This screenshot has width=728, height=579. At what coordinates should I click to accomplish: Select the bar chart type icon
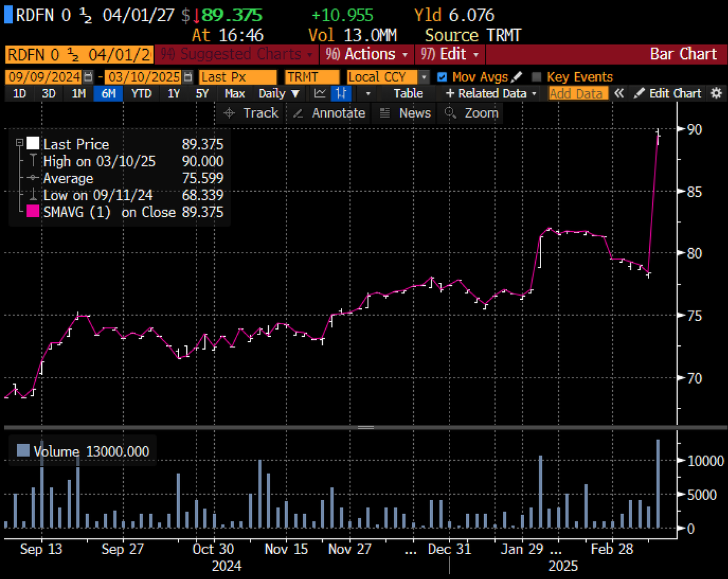(x=342, y=93)
